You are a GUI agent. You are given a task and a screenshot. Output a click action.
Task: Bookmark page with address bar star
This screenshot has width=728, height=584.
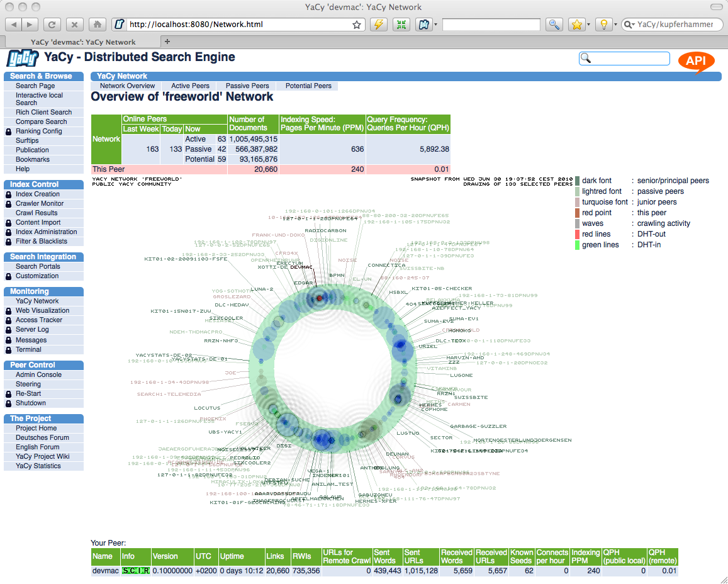pyautogui.click(x=357, y=25)
